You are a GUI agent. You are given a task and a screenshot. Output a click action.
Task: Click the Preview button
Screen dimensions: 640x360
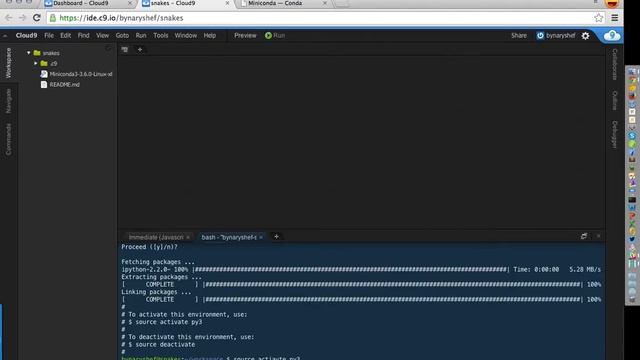pos(245,36)
